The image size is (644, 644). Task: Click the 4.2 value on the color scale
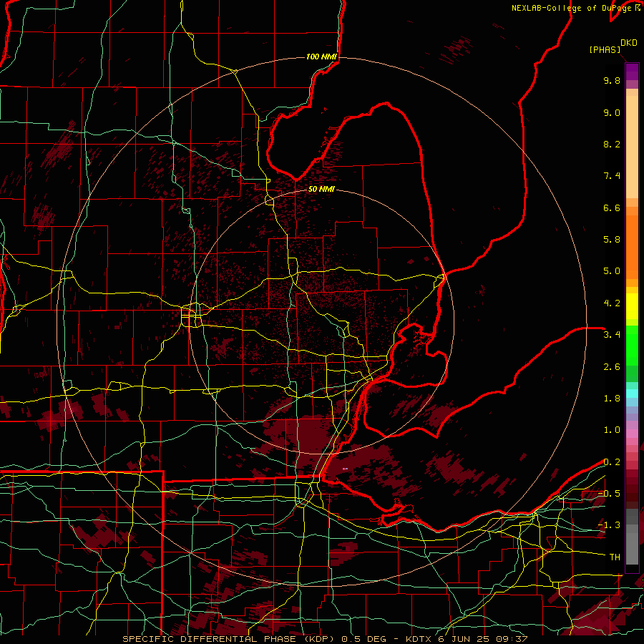(612, 303)
